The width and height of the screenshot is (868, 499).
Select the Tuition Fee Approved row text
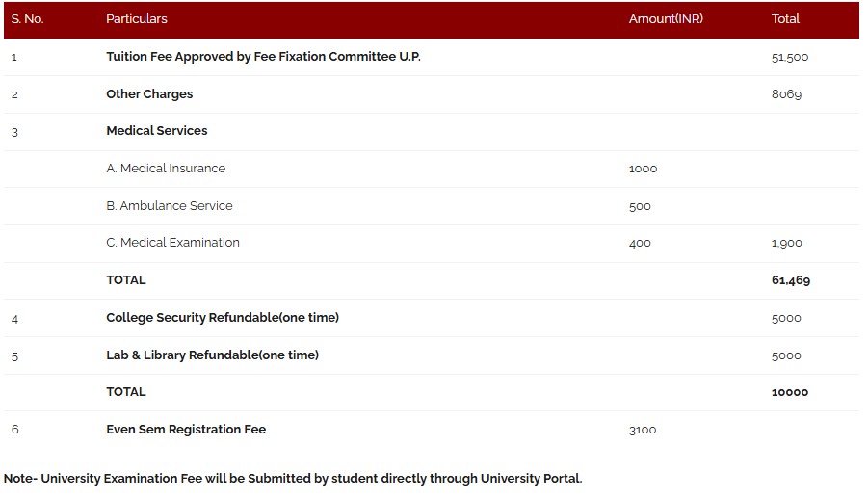point(263,57)
